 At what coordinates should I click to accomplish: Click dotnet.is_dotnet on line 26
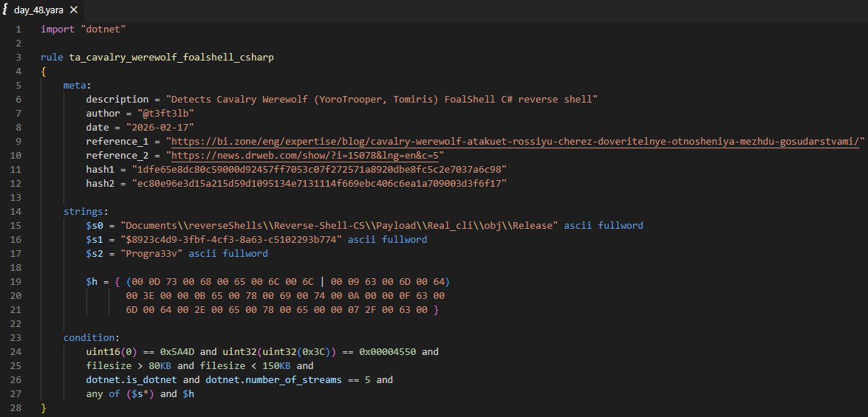click(x=131, y=380)
